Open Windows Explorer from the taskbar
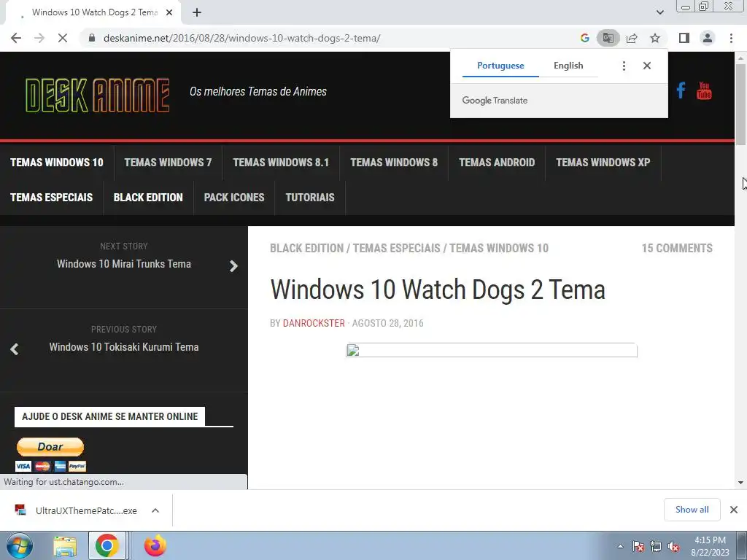This screenshot has height=560, width=747. [x=65, y=546]
